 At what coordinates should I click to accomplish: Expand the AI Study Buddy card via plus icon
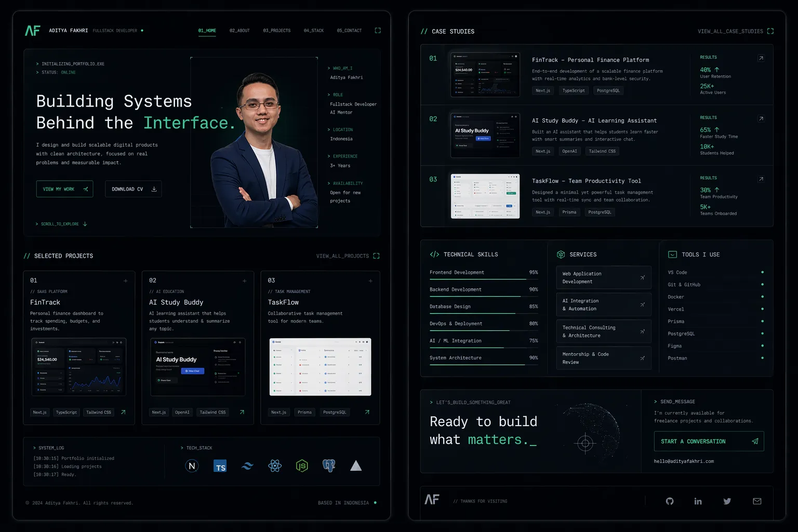coord(244,281)
